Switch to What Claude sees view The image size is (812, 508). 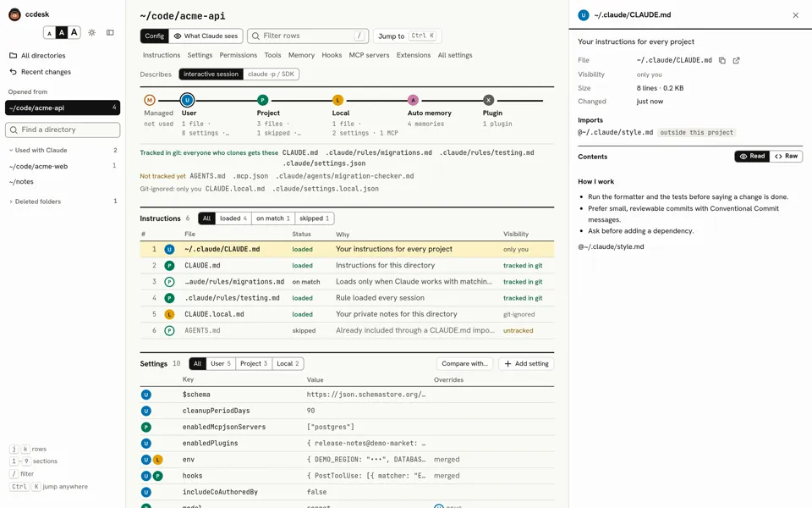(206, 36)
